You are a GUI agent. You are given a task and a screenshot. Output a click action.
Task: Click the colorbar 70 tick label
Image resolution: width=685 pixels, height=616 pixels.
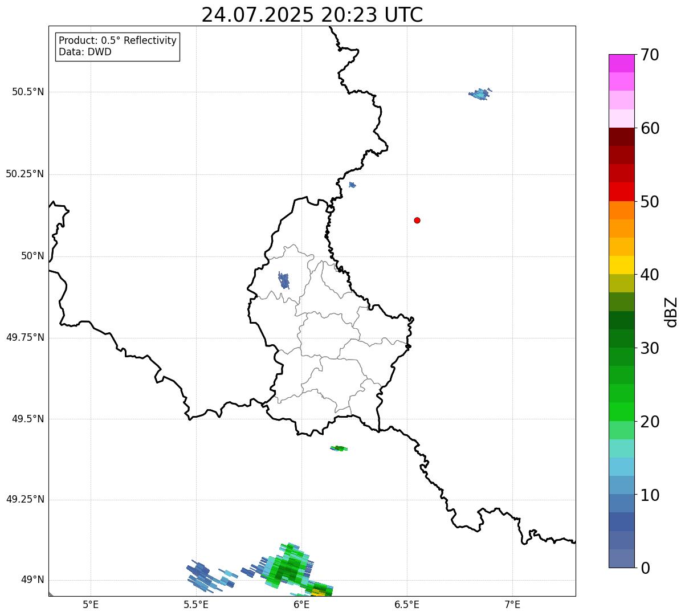coord(650,55)
